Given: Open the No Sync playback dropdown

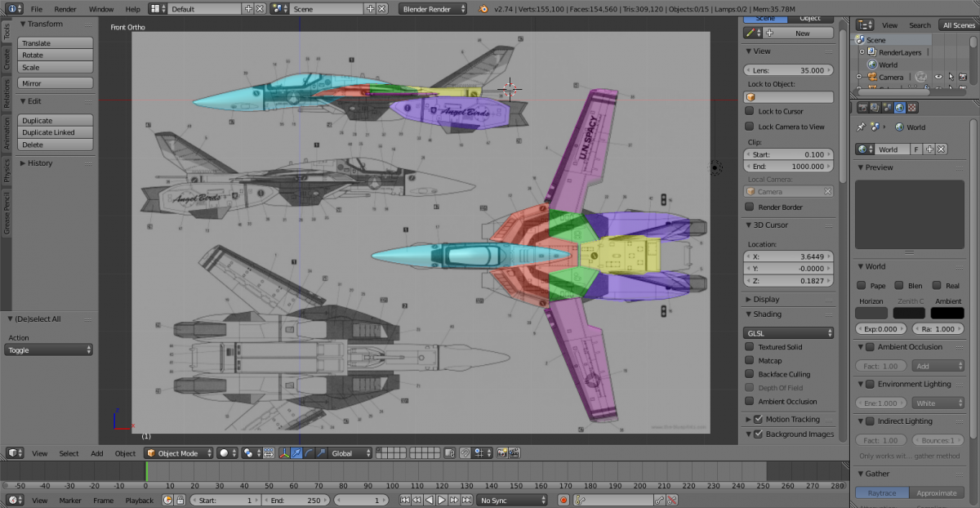Looking at the screenshot, I should click(x=513, y=500).
